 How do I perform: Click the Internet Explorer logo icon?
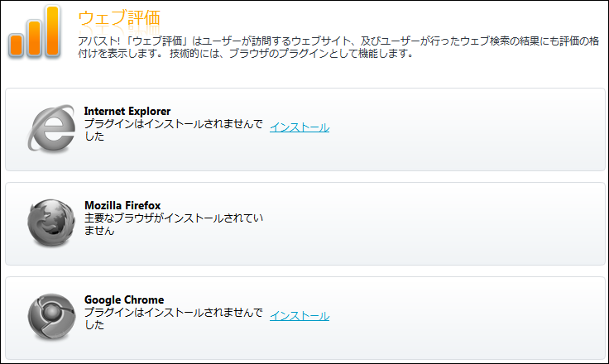point(51,128)
